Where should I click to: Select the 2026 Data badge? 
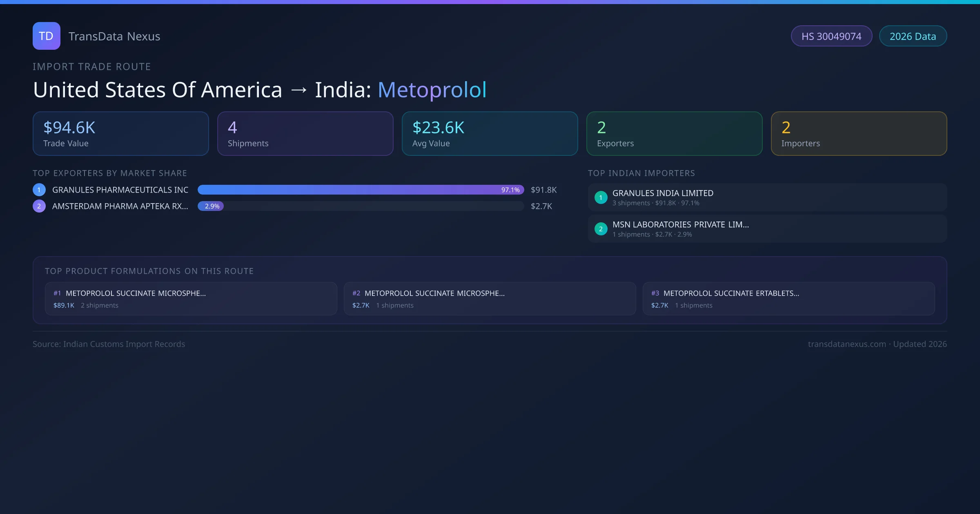tap(913, 36)
